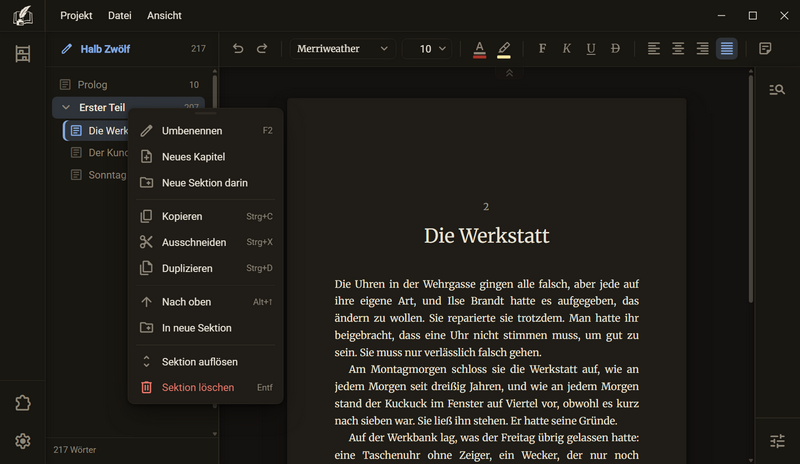Viewport: 800px width, 464px height.
Task: Open the sliders adjustments icon bottom right
Action: 777,441
